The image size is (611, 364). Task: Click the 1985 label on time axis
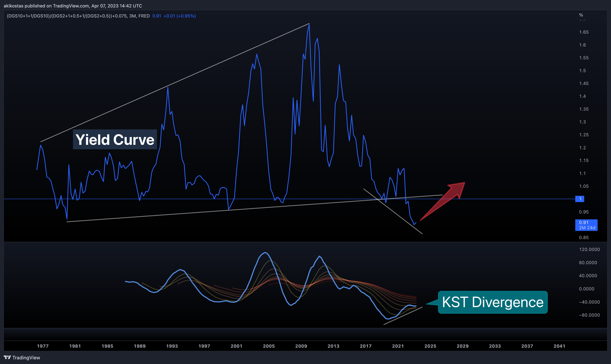coord(108,346)
